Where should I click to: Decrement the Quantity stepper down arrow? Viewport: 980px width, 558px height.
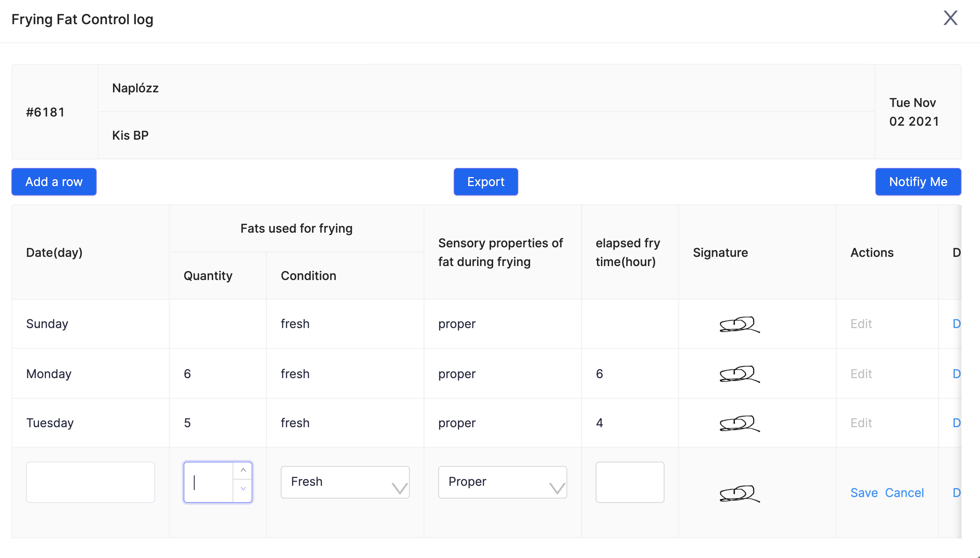pyautogui.click(x=243, y=489)
